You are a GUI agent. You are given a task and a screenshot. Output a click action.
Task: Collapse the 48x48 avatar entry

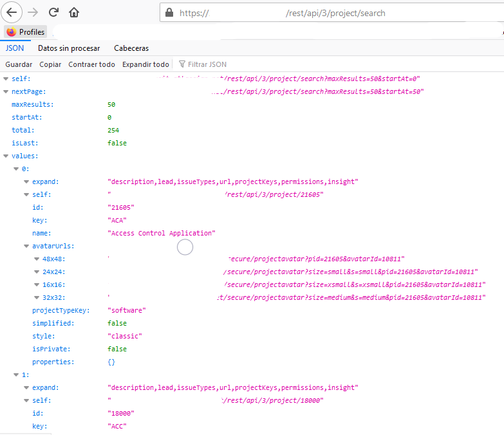(x=37, y=259)
